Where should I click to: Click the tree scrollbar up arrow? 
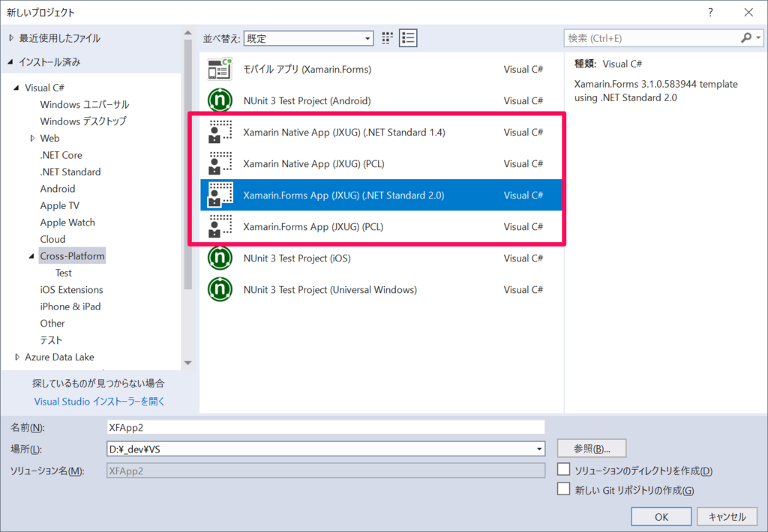(x=187, y=33)
